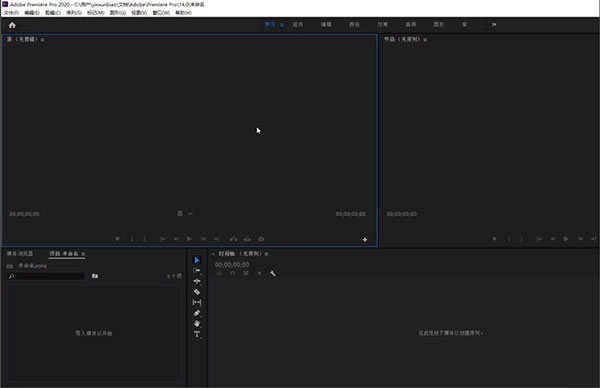
Task: Open Timeline display settings wrench
Action: click(272, 273)
